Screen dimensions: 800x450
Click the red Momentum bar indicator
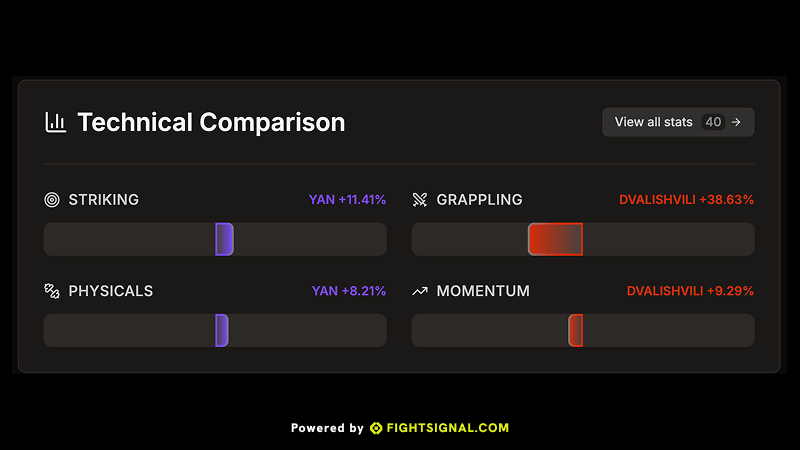(575, 331)
